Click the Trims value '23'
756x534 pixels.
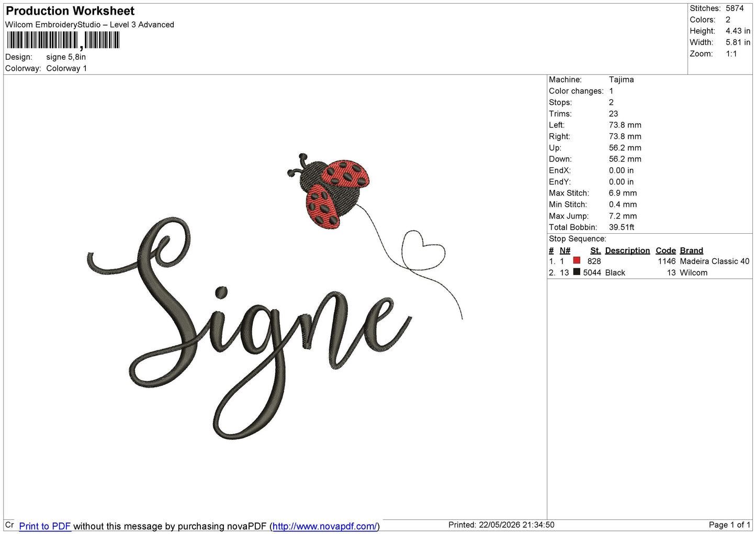pyautogui.click(x=613, y=113)
